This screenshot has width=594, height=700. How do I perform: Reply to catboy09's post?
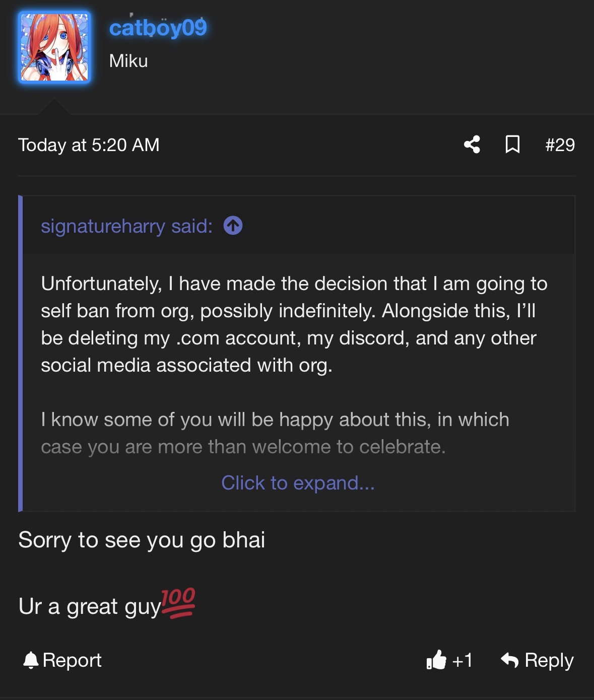click(x=537, y=660)
